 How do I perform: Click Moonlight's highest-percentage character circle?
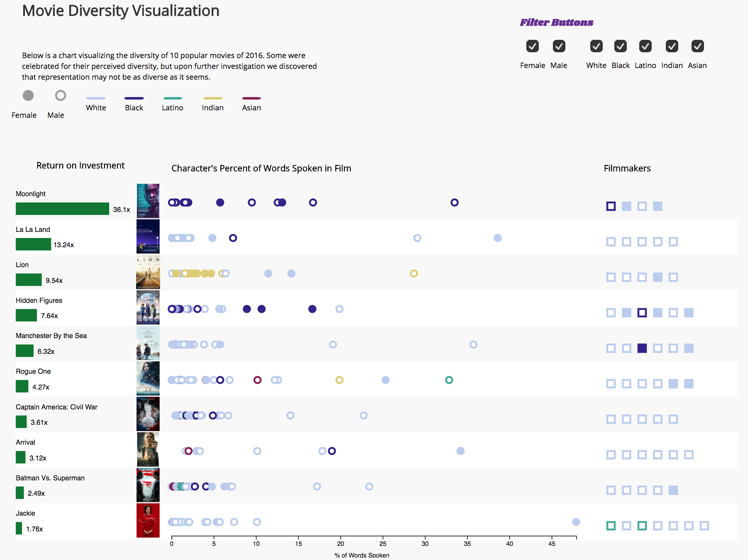tap(455, 202)
